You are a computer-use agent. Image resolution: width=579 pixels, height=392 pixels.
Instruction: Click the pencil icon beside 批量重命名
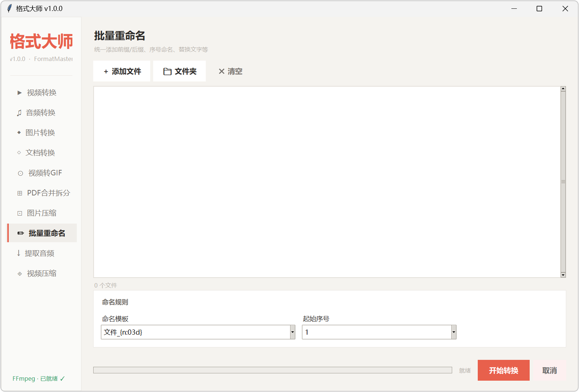(x=21, y=233)
